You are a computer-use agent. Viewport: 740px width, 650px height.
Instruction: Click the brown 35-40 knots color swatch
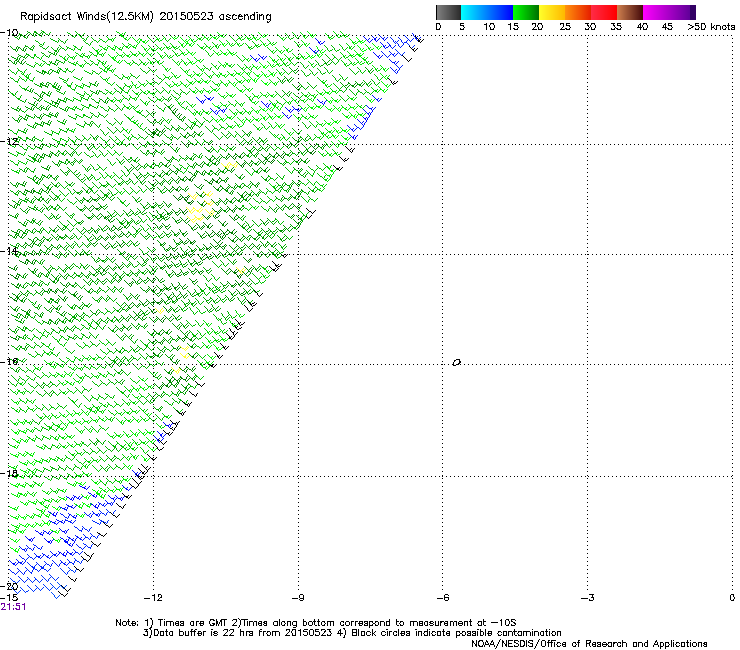point(630,12)
